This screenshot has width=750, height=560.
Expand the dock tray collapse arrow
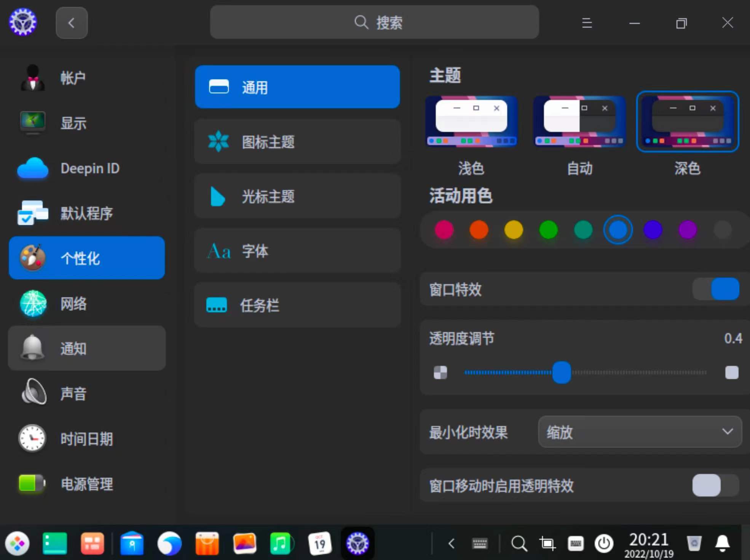pyautogui.click(x=452, y=543)
